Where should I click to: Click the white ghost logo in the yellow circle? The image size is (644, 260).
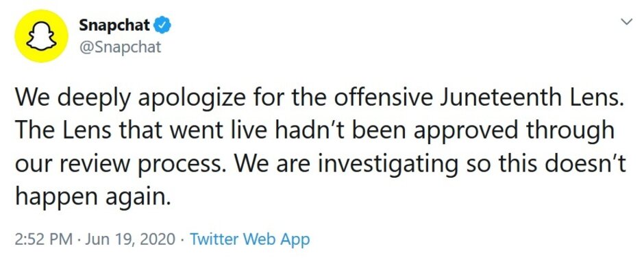41,36
